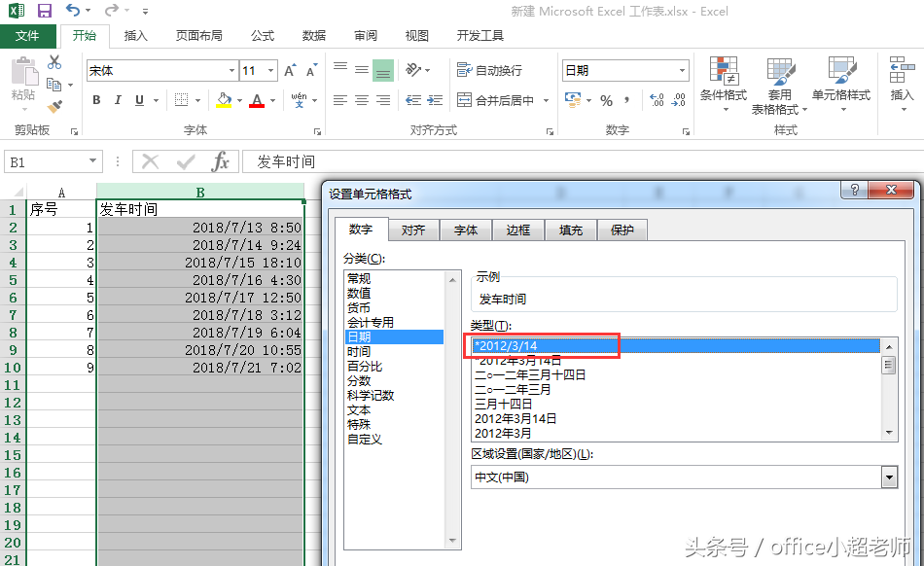Switch to the 插入 ribbon tab
Viewport: 924px width, 566px height.
135,36
